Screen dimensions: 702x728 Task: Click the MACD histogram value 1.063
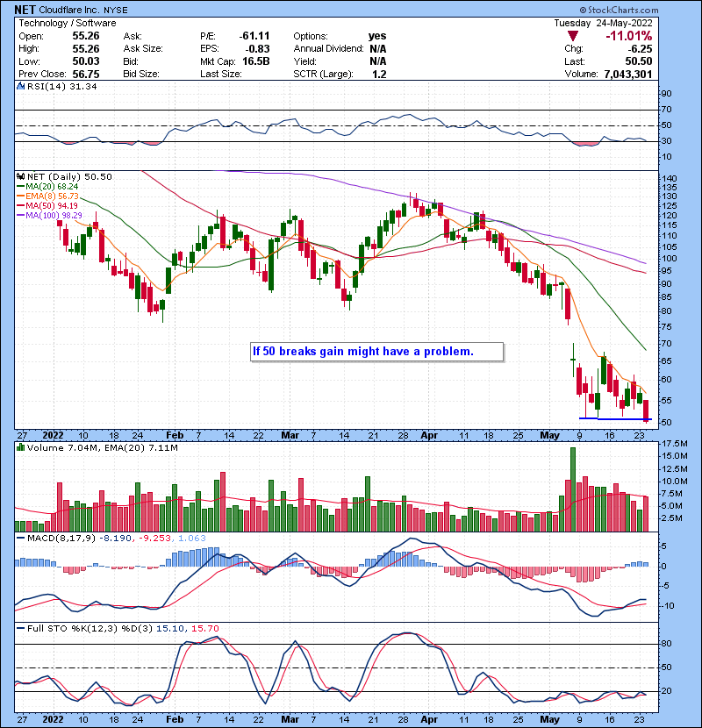pos(192,539)
